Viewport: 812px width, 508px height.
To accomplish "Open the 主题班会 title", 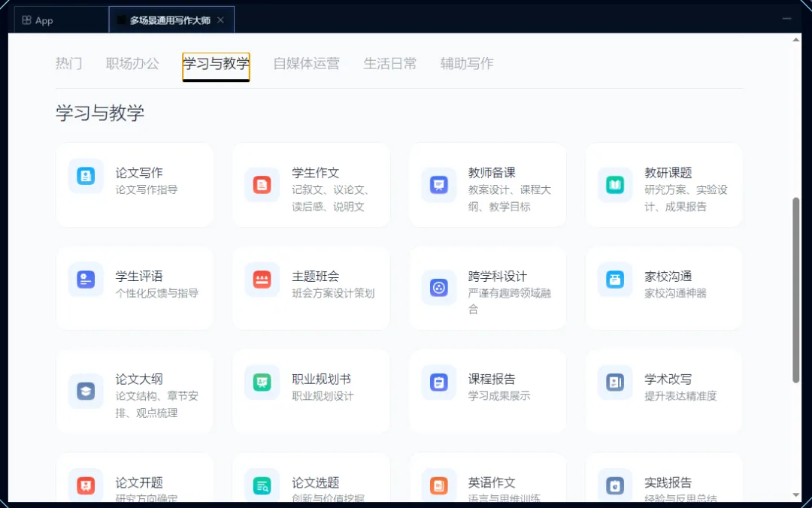I will pos(315,276).
